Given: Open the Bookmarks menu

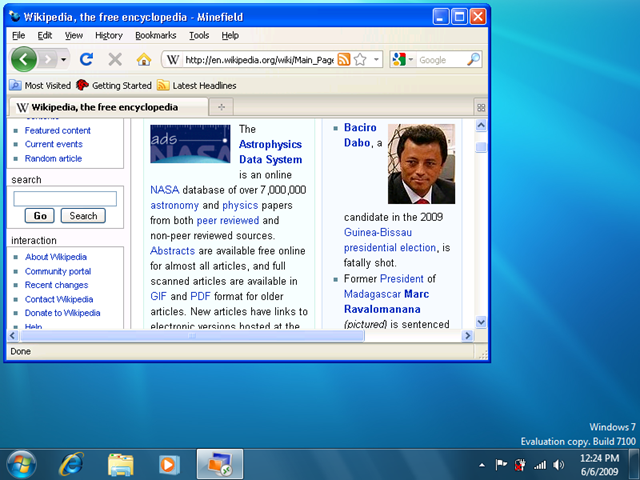Looking at the screenshot, I should [x=155, y=35].
